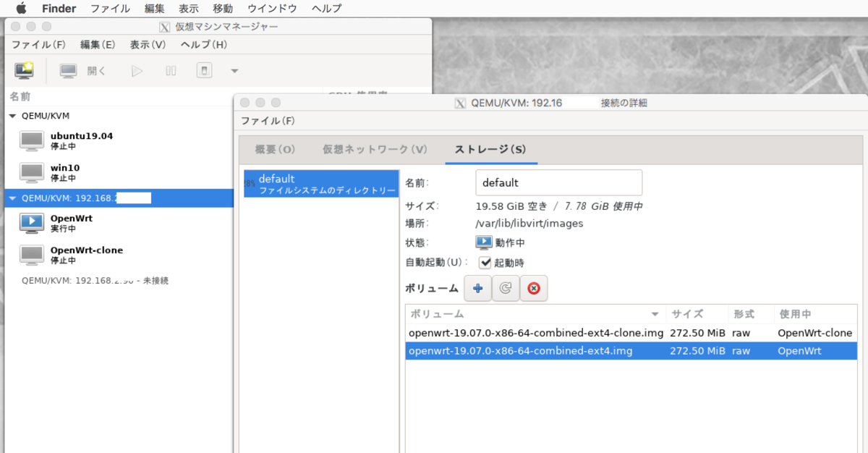Screen dimensions: 868x453
Task: Click the 動作中 status icon
Action: coord(484,242)
